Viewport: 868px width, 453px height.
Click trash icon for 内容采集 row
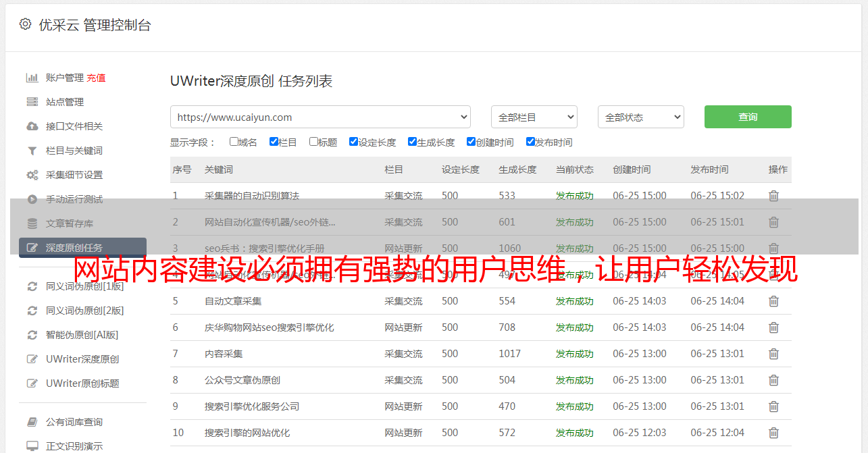click(773, 354)
